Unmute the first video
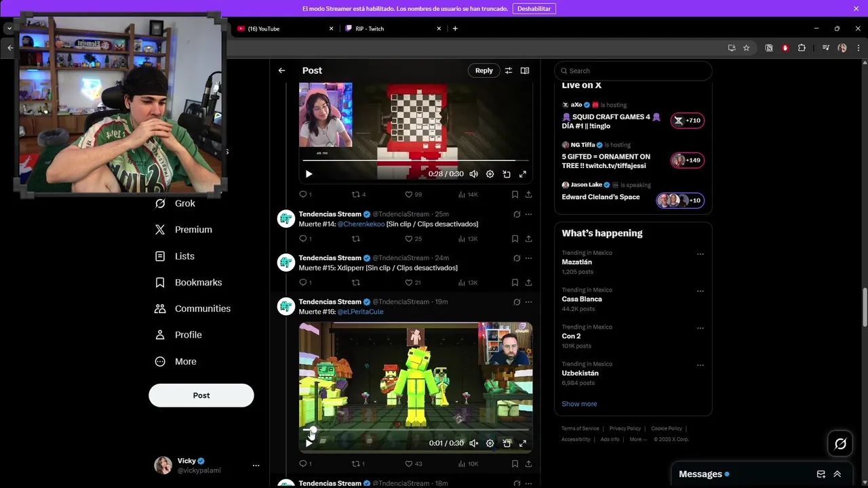 (x=474, y=174)
